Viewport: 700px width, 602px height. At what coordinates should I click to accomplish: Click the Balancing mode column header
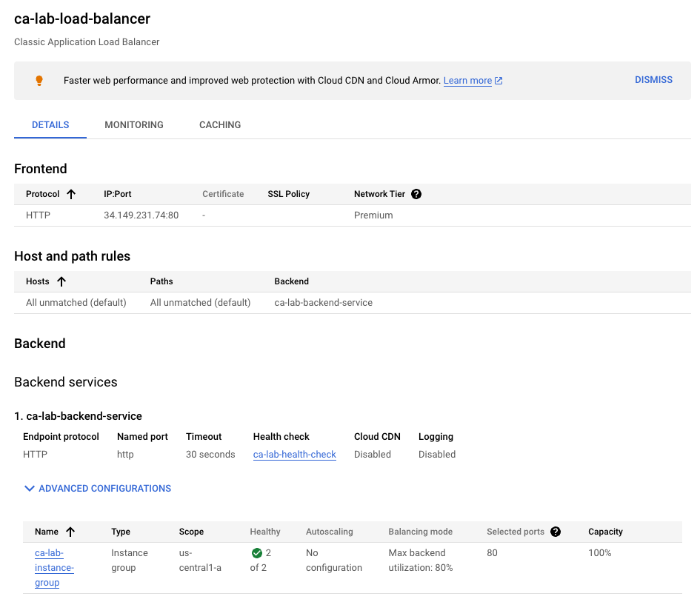pyautogui.click(x=420, y=532)
